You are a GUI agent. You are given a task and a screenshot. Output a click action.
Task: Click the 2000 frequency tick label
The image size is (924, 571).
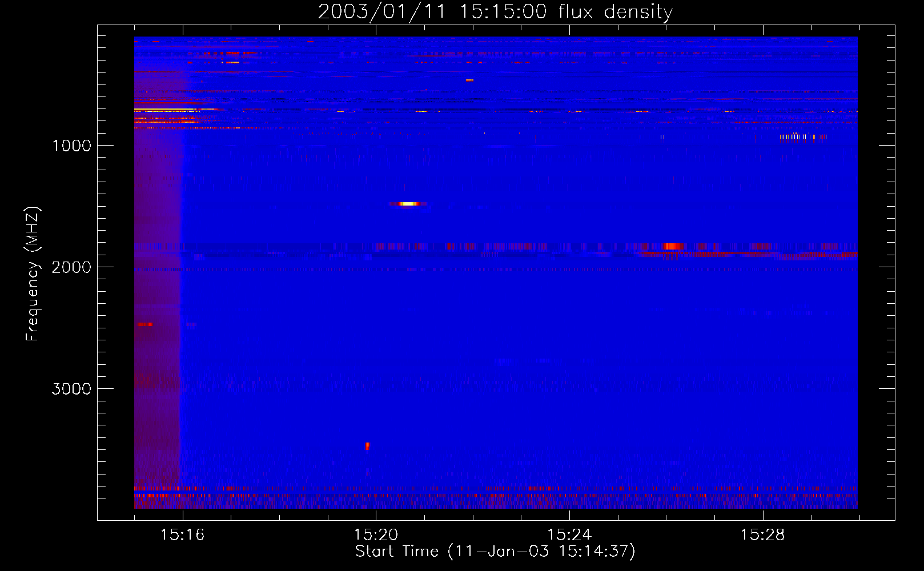(71, 267)
